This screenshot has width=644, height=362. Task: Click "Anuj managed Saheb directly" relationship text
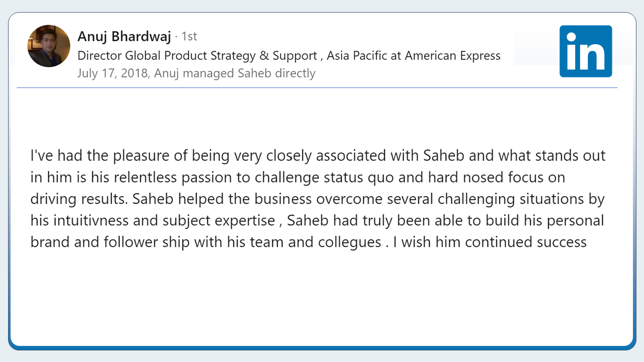pos(234,73)
